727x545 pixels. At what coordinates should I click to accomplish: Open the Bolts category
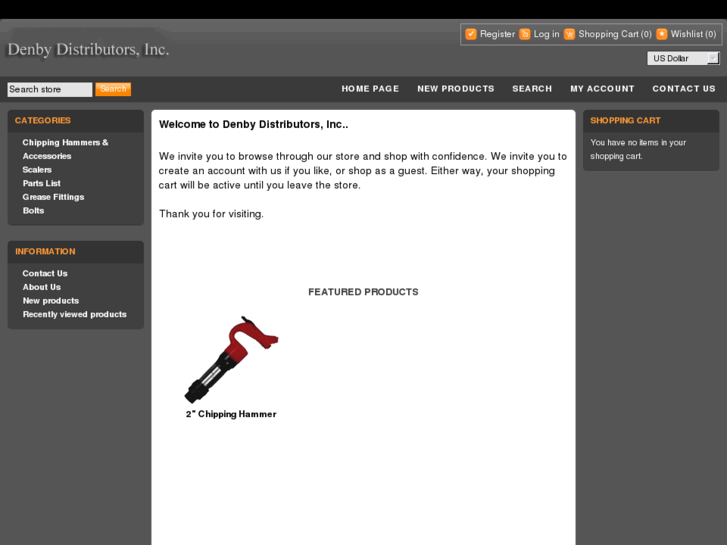pyautogui.click(x=33, y=211)
